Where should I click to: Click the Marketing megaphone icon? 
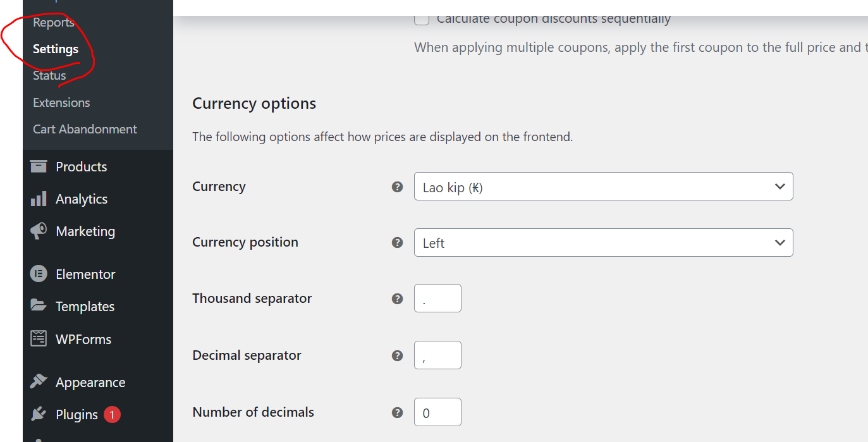[39, 231]
